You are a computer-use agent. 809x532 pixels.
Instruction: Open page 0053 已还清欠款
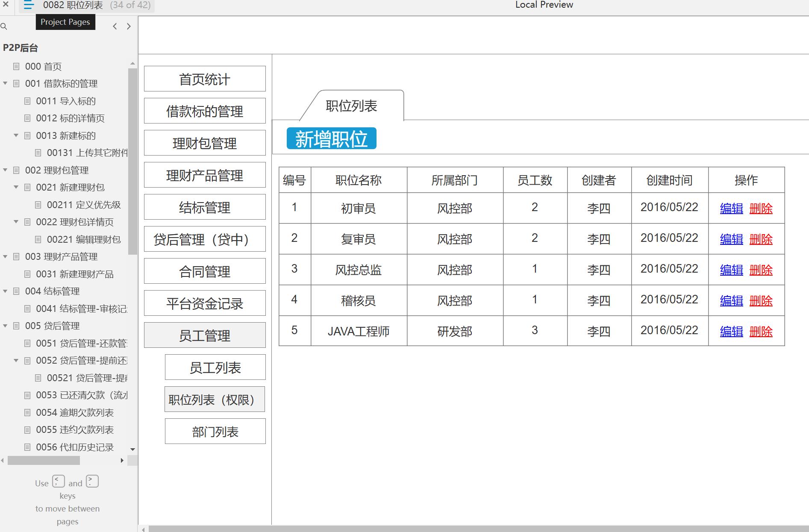[82, 395]
